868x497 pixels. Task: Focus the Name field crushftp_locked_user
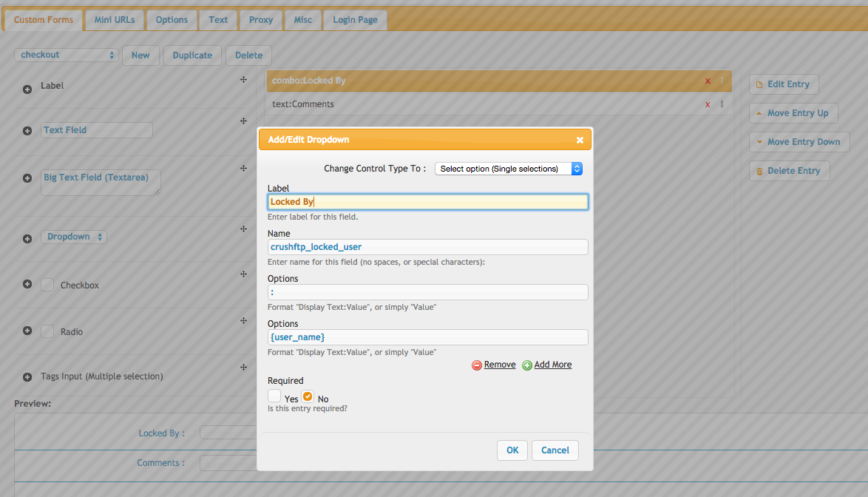(428, 247)
